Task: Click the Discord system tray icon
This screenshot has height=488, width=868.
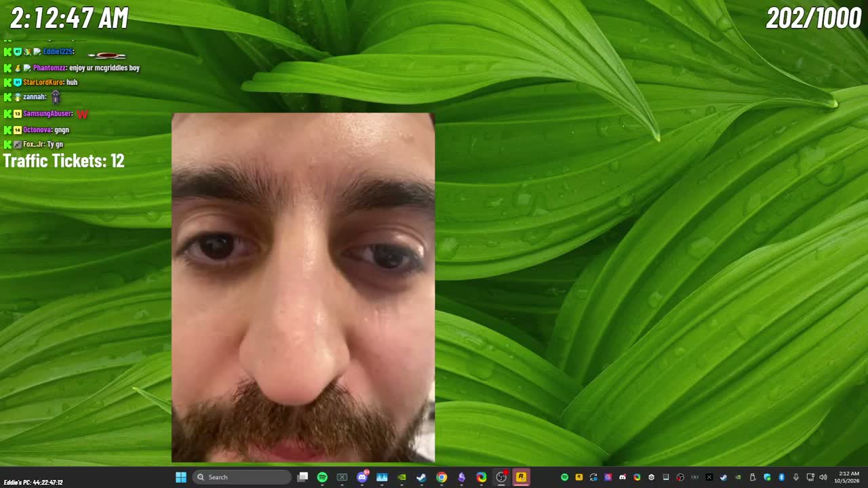Action: click(623, 477)
